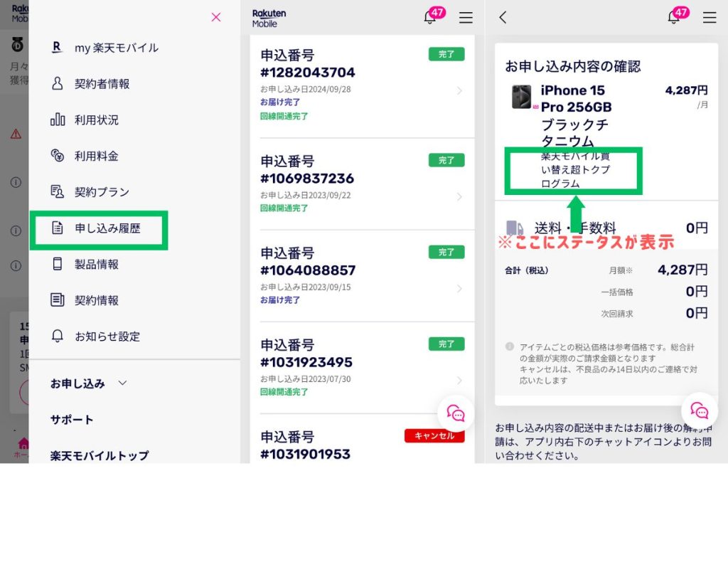
Task: Open hamburger menu on the application list screen
Action: point(466,18)
